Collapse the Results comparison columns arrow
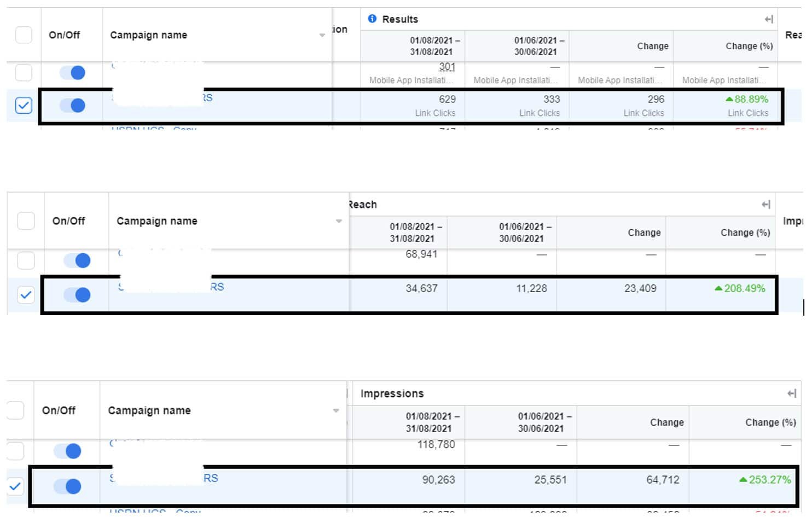812x523 pixels. click(x=769, y=20)
